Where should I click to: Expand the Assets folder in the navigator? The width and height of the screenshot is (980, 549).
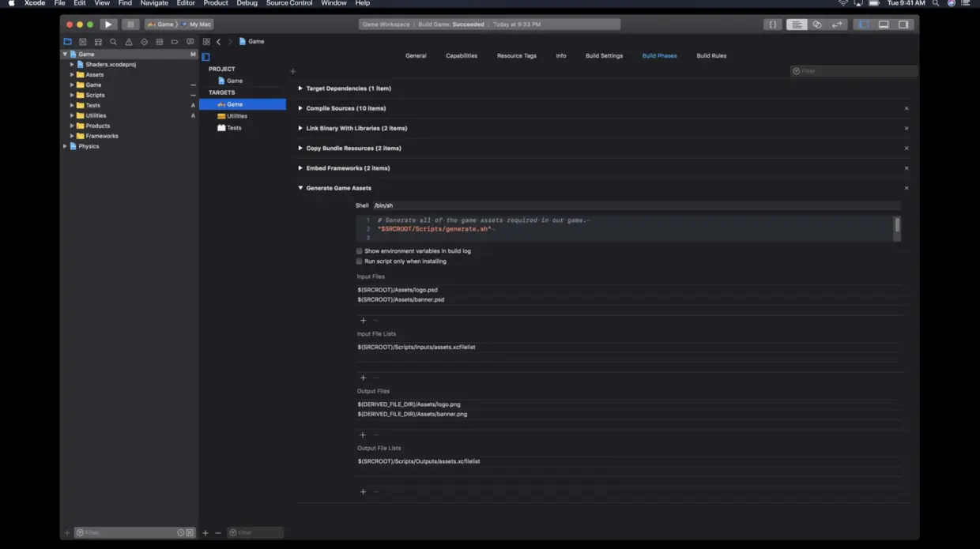[72, 75]
